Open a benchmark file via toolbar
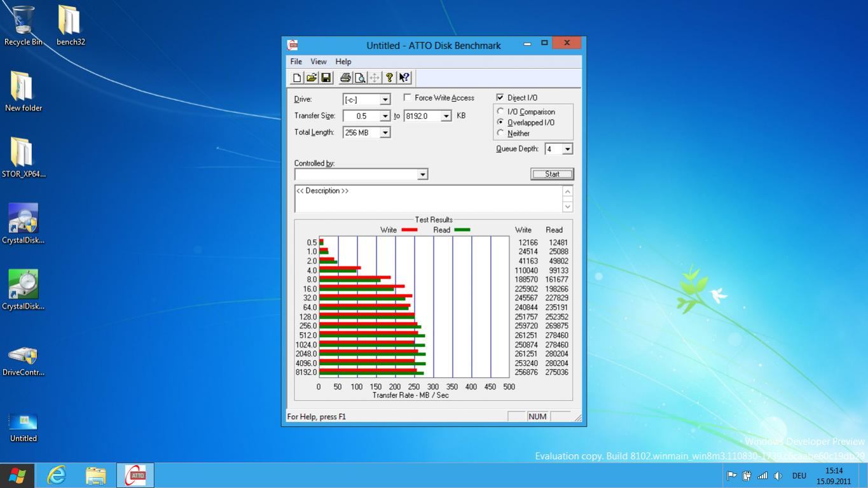The height and width of the screenshot is (488, 868). click(x=311, y=78)
